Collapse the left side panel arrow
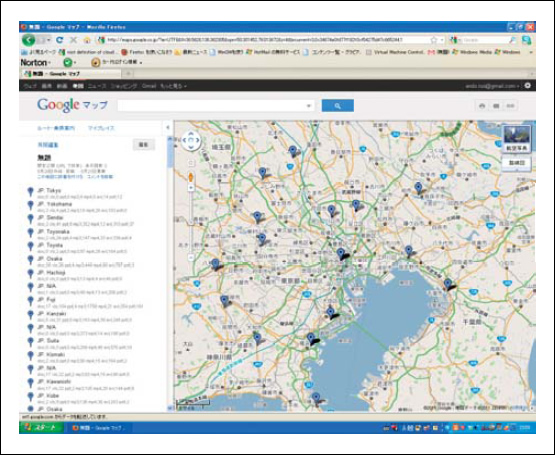The width and height of the screenshot is (555, 455). tap(168, 127)
